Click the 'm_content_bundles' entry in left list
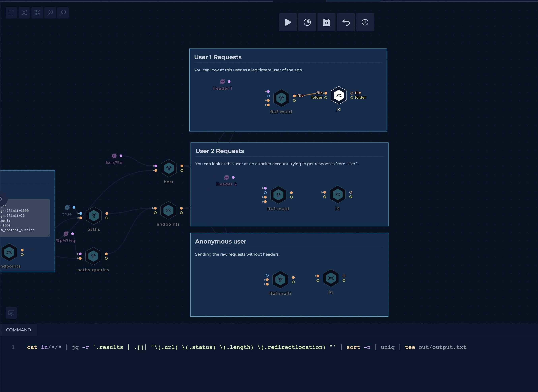The image size is (538, 392). [17, 230]
